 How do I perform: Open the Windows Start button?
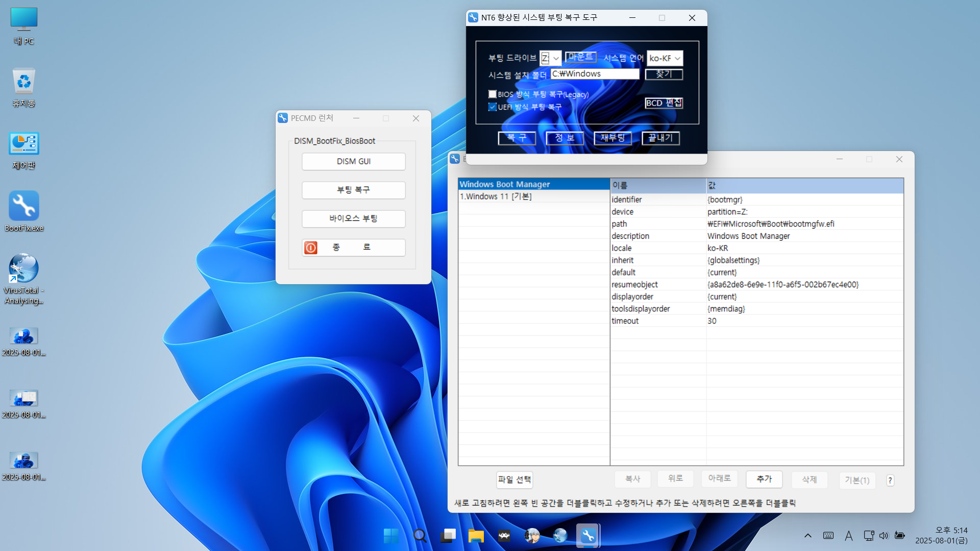[x=391, y=536]
